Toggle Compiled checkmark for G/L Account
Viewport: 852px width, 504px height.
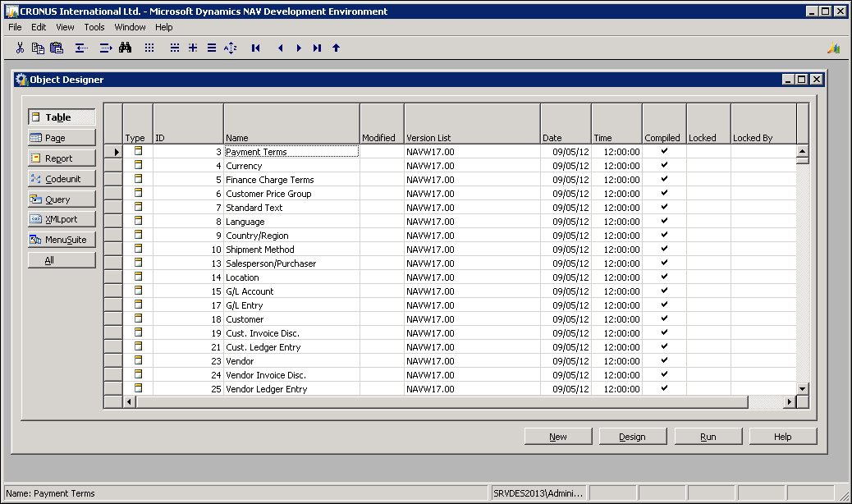coord(664,291)
